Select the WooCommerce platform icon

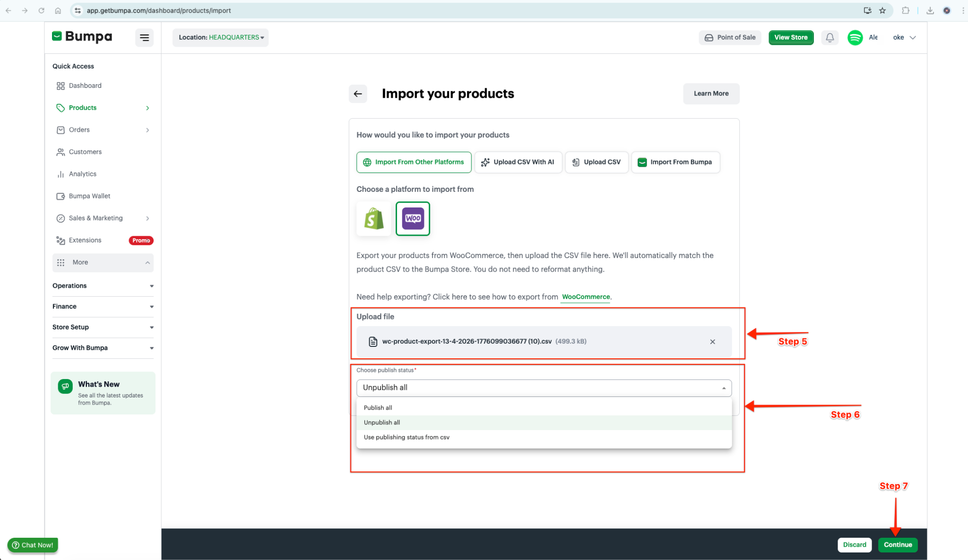[413, 218]
